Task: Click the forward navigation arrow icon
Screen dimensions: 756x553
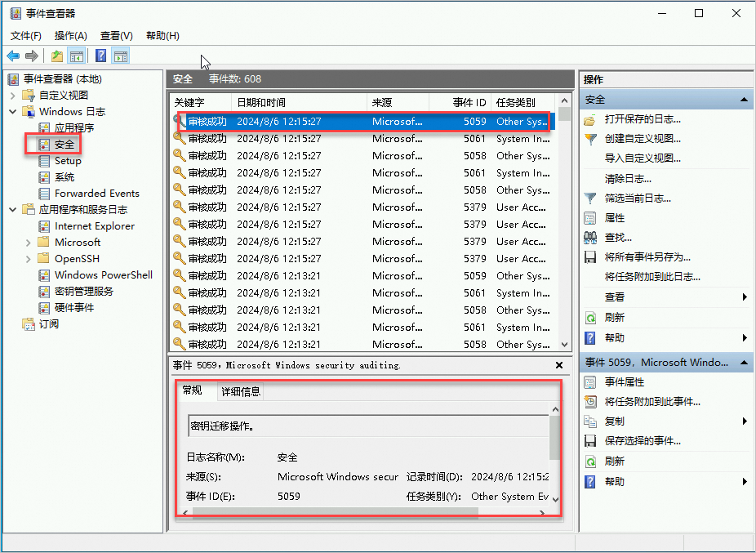Action: tap(31, 56)
